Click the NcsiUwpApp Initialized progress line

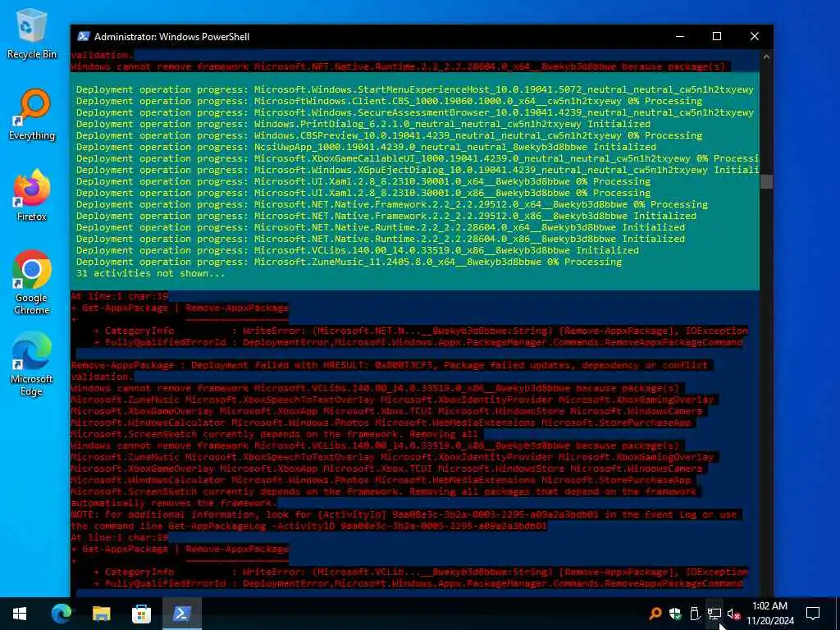[366, 147]
